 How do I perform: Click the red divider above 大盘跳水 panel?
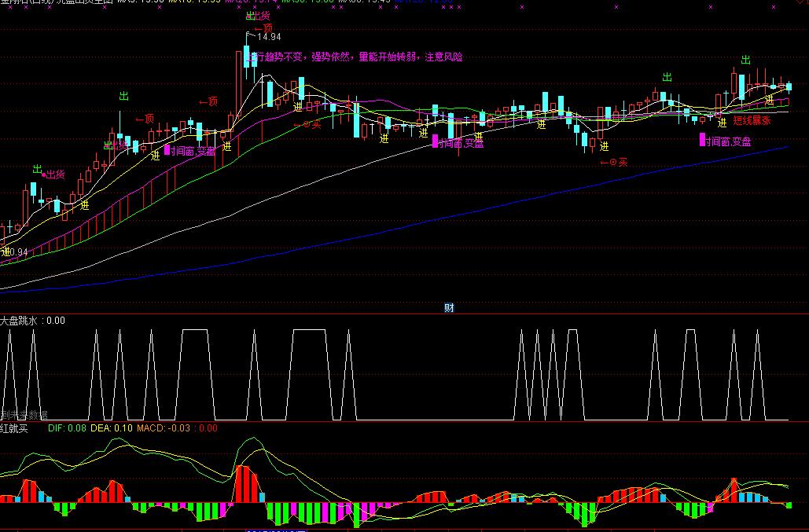coord(404,314)
